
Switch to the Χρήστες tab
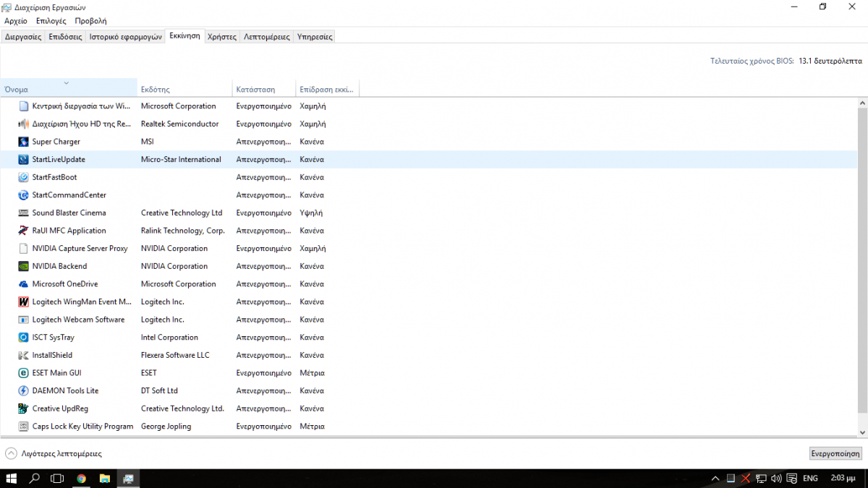pos(221,36)
